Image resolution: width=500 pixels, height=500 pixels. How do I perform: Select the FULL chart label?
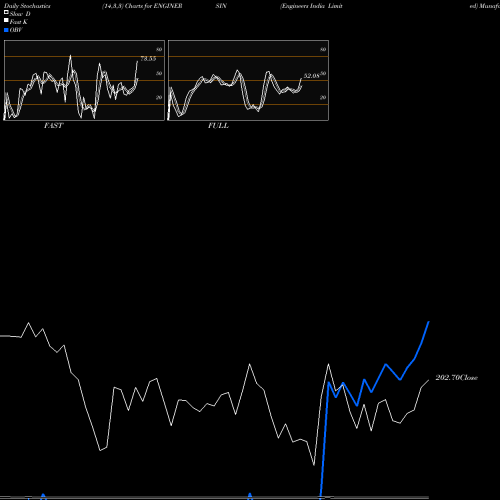[x=218, y=126]
